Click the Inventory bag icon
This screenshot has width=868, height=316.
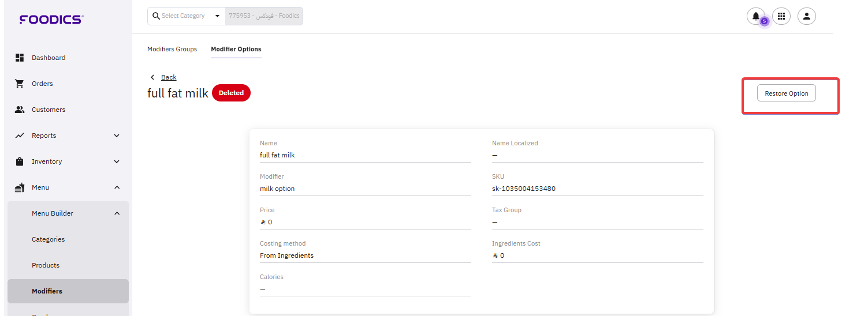20,161
